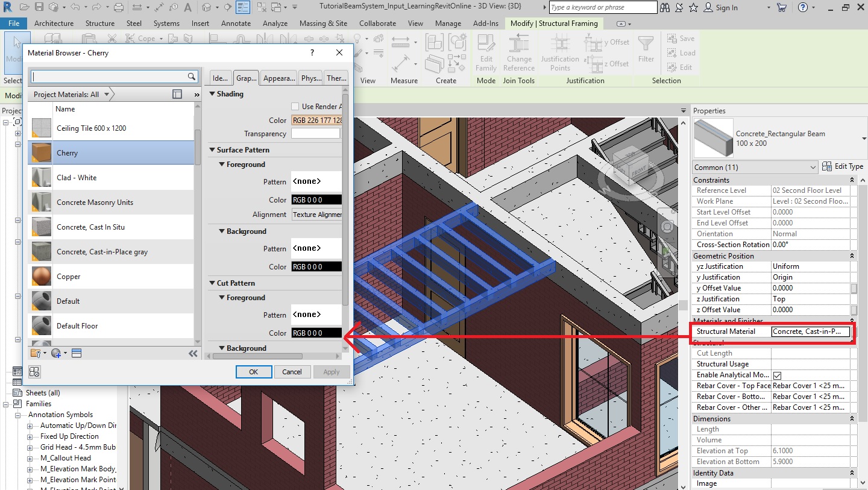The width and height of the screenshot is (868, 490).
Task: Open the material library folder icon
Action: 36,353
